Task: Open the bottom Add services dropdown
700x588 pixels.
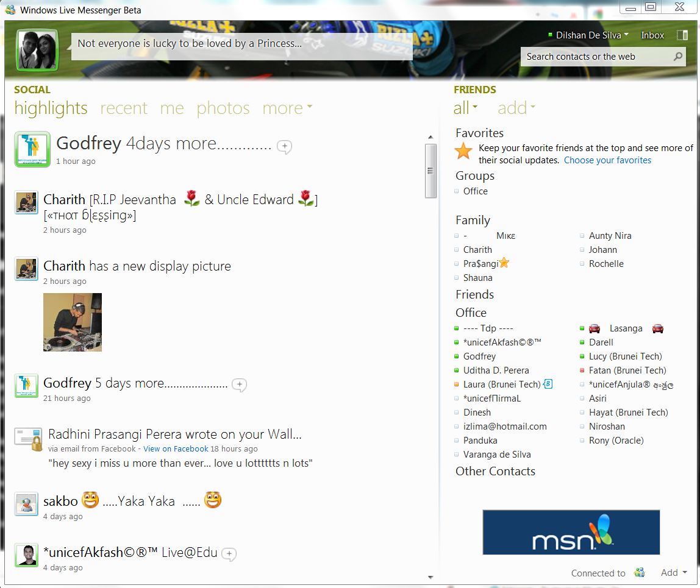Action: 674,572
